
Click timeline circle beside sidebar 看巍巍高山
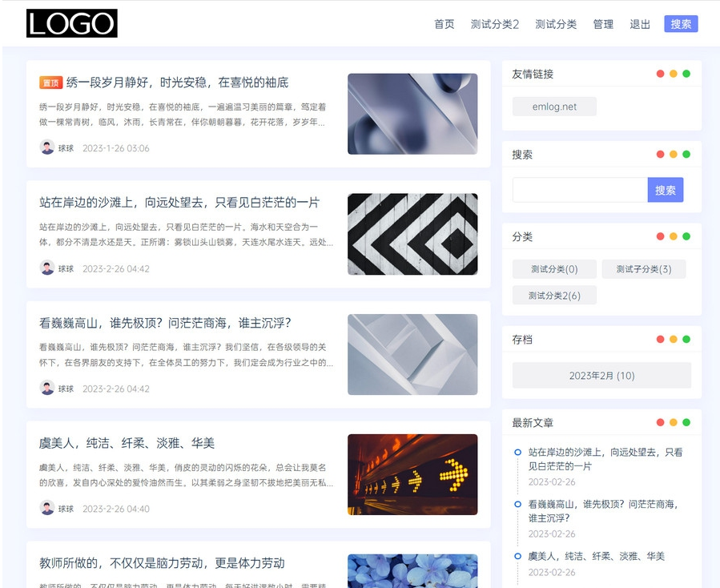tap(517, 504)
